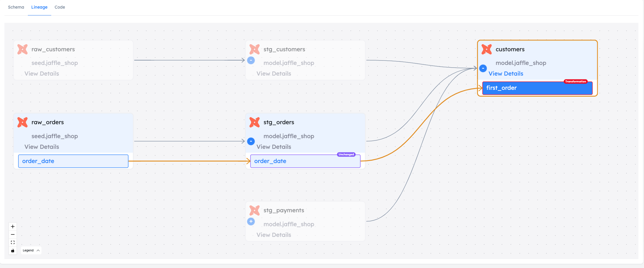Click the Transformation badge on first_order
Image resolution: width=644 pixels, height=268 pixels.
pyautogui.click(x=575, y=81)
